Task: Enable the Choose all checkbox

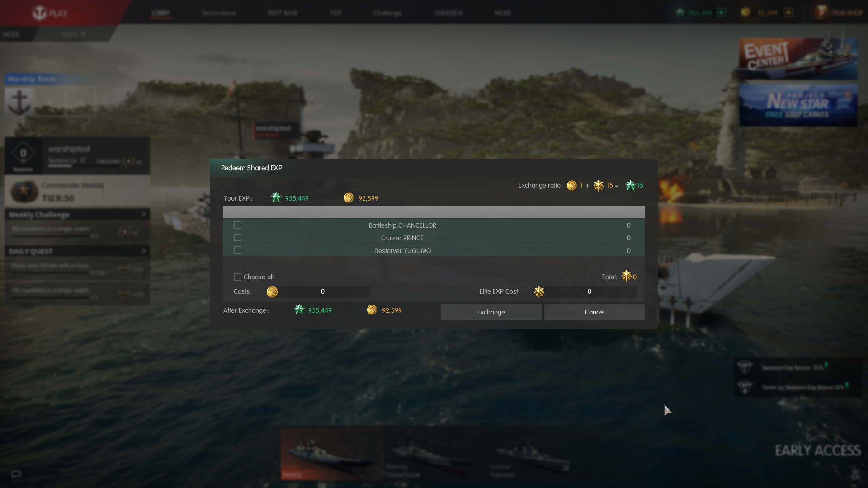Action: click(x=237, y=277)
